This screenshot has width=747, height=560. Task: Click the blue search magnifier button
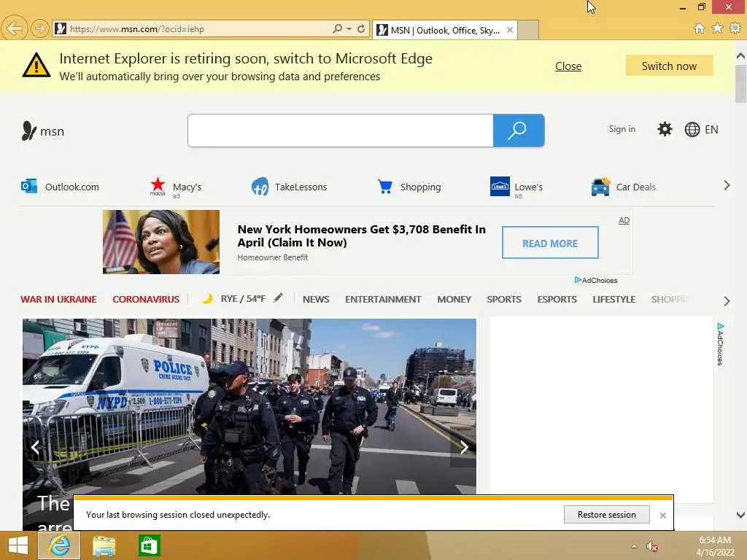point(519,131)
